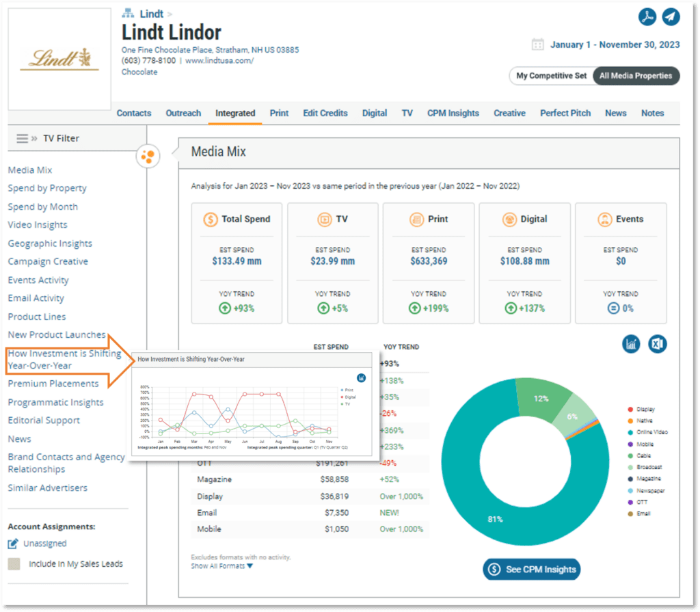This screenshot has width=700, height=612.
Task: Open Programmatic Insights in sidebar
Action: 56,403
